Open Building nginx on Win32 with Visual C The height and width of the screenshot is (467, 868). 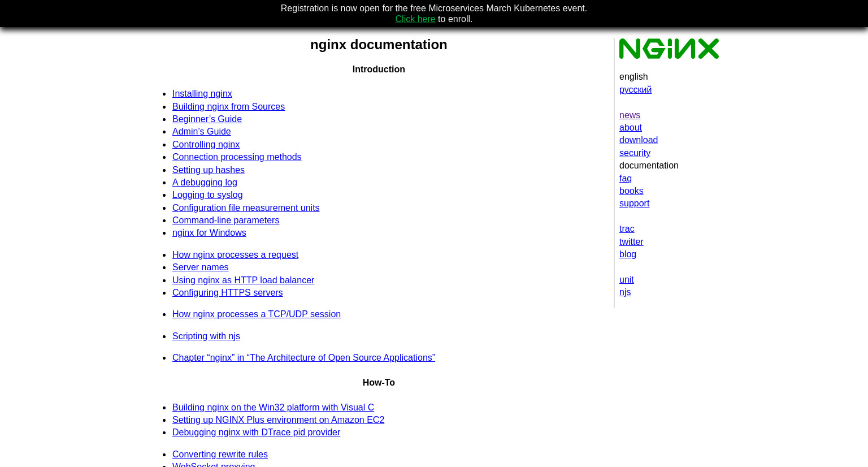click(x=273, y=408)
